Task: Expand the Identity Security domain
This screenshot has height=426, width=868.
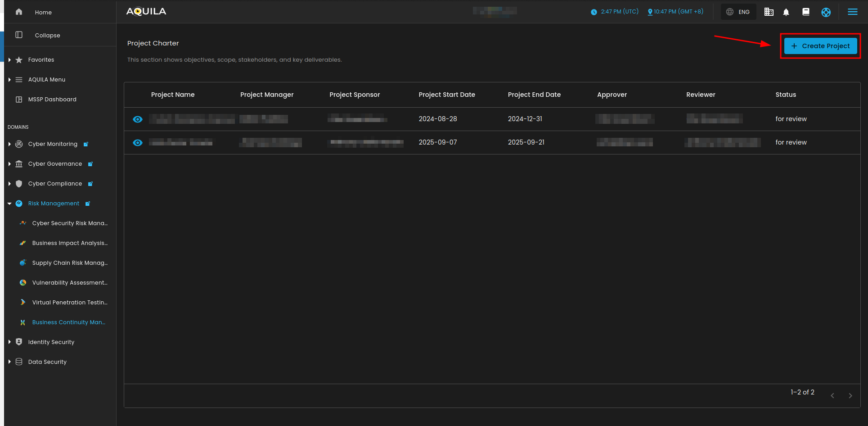Action: point(9,342)
